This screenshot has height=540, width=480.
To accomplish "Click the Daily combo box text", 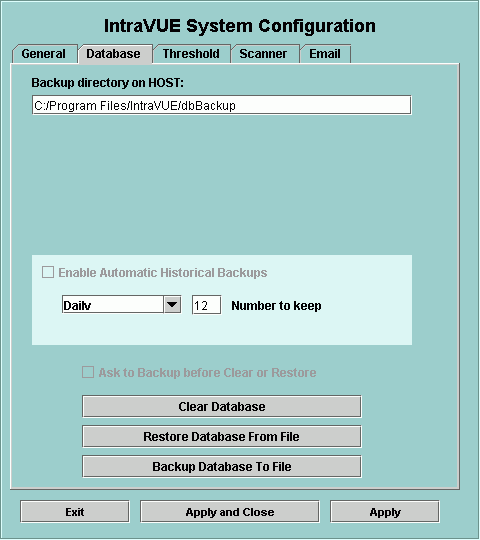I will [x=113, y=305].
